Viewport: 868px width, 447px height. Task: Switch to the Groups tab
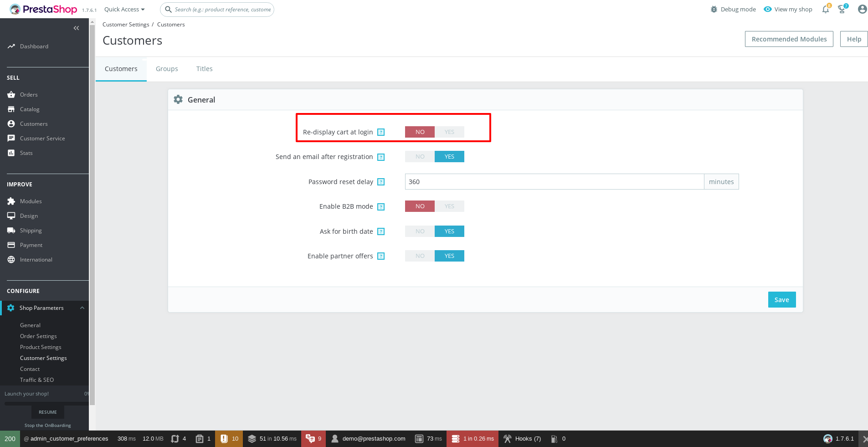[167, 69]
